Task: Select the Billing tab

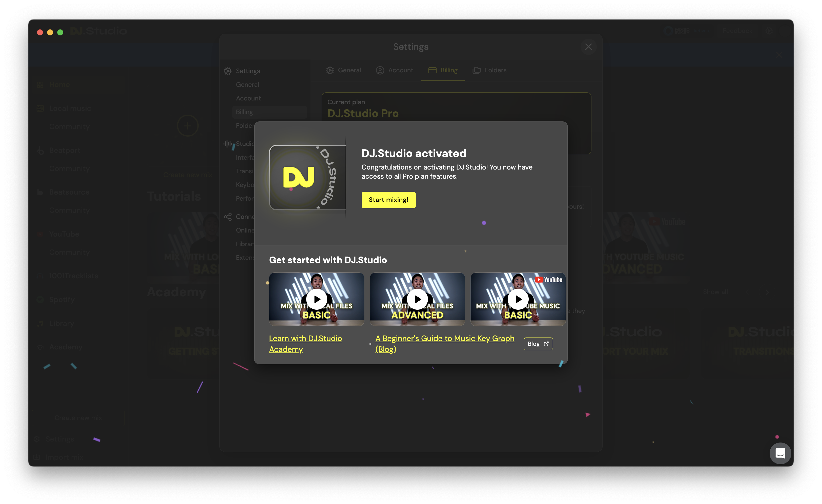Action: click(443, 70)
